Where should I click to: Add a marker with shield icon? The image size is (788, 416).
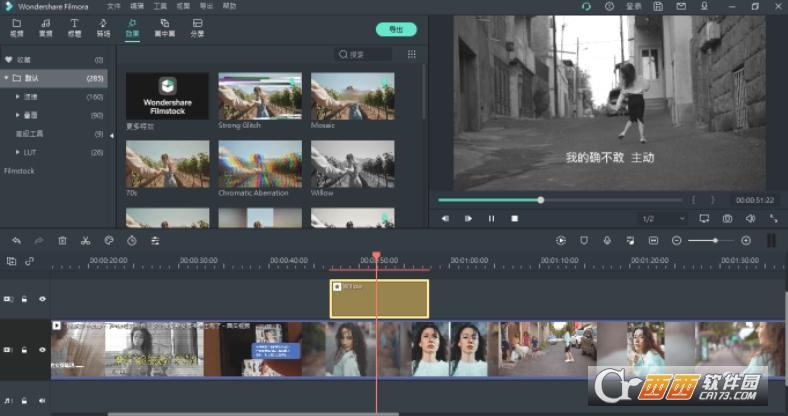pos(584,241)
